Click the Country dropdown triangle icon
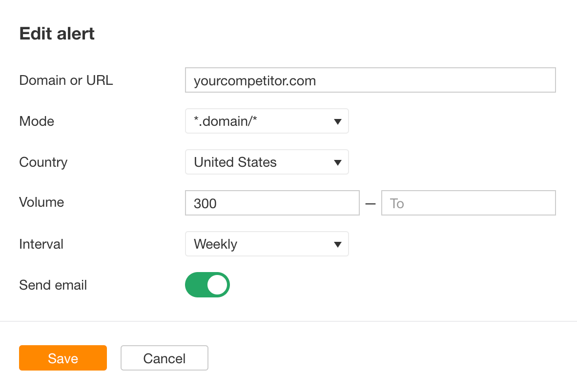The width and height of the screenshot is (577, 392). point(338,162)
